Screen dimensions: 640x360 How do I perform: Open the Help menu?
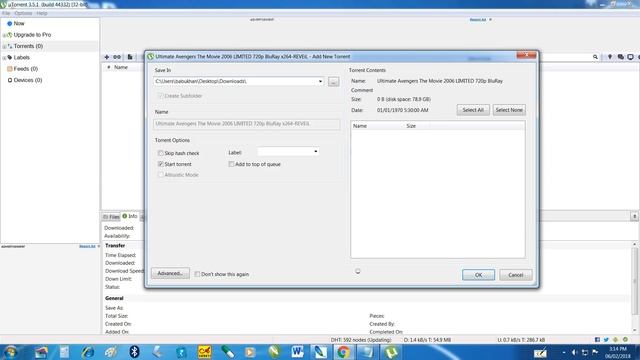[42, 13]
